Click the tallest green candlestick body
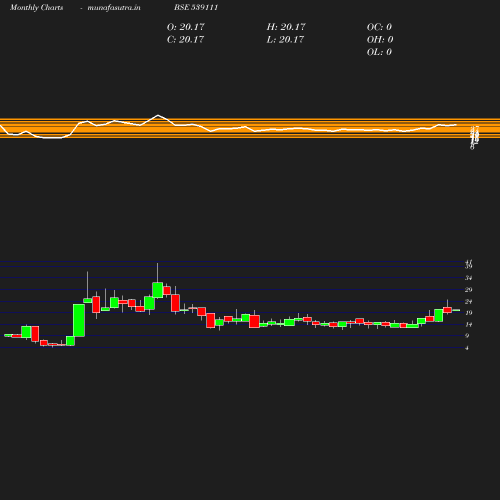 point(79,320)
